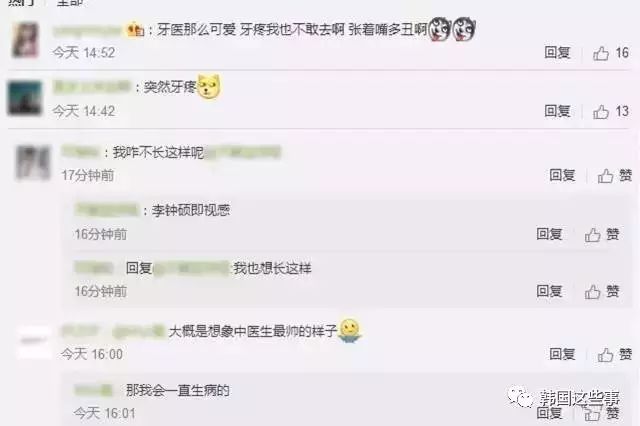Open the blurred mention after 回复

pyautogui.click(x=191, y=268)
